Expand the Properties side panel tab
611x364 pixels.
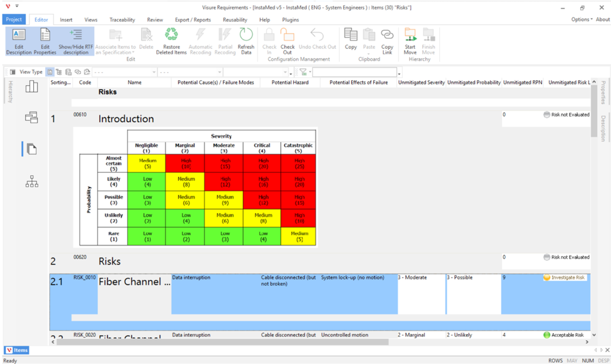coord(603,92)
